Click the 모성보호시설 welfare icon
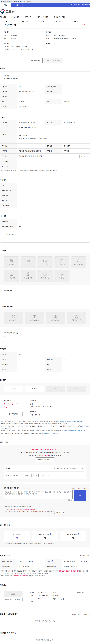 coord(45,276)
